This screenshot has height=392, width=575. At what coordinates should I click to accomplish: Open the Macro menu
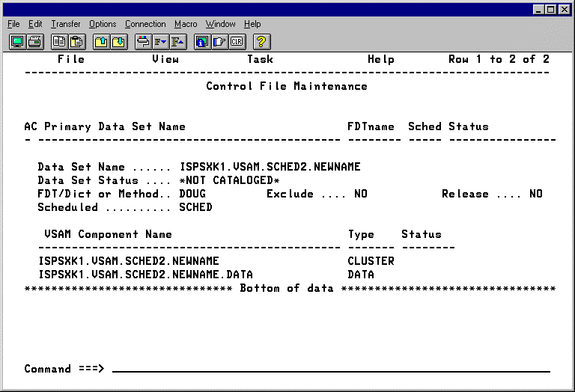[x=186, y=24]
